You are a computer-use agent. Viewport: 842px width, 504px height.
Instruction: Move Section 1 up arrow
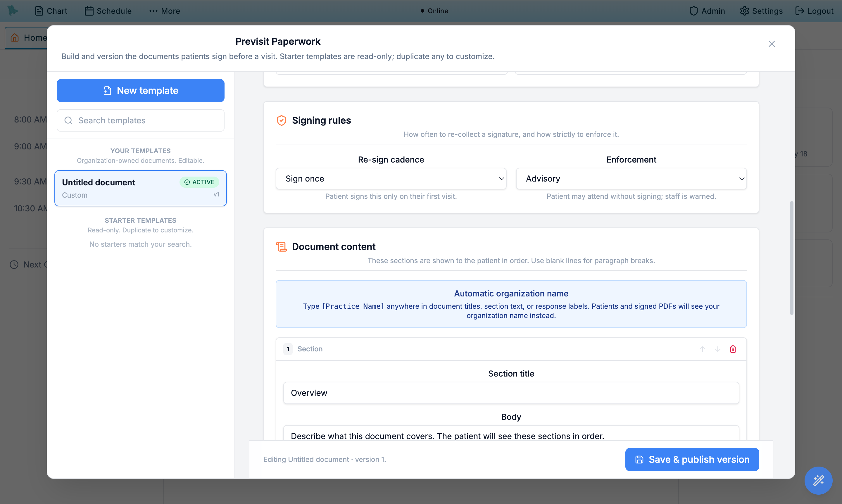[703, 349]
